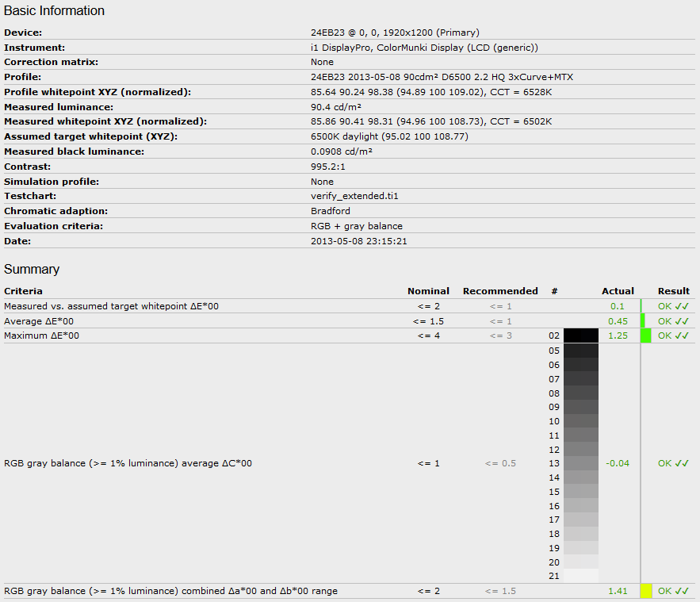Click the Criteria column header
Viewport: 700px width, 602px height.
pyautogui.click(x=23, y=291)
